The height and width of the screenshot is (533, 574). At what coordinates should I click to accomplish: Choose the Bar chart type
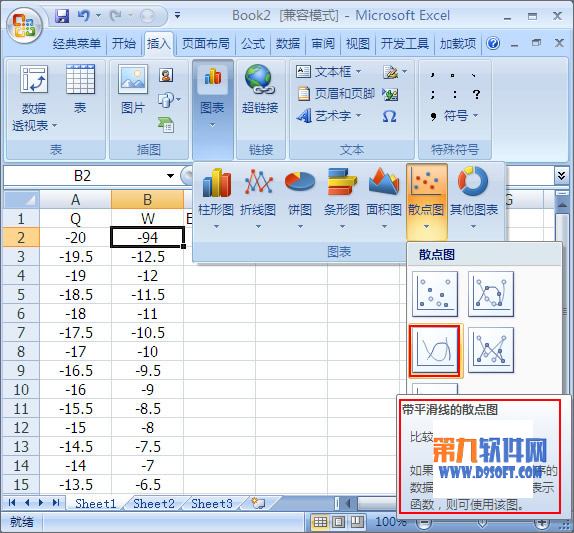[x=342, y=198]
